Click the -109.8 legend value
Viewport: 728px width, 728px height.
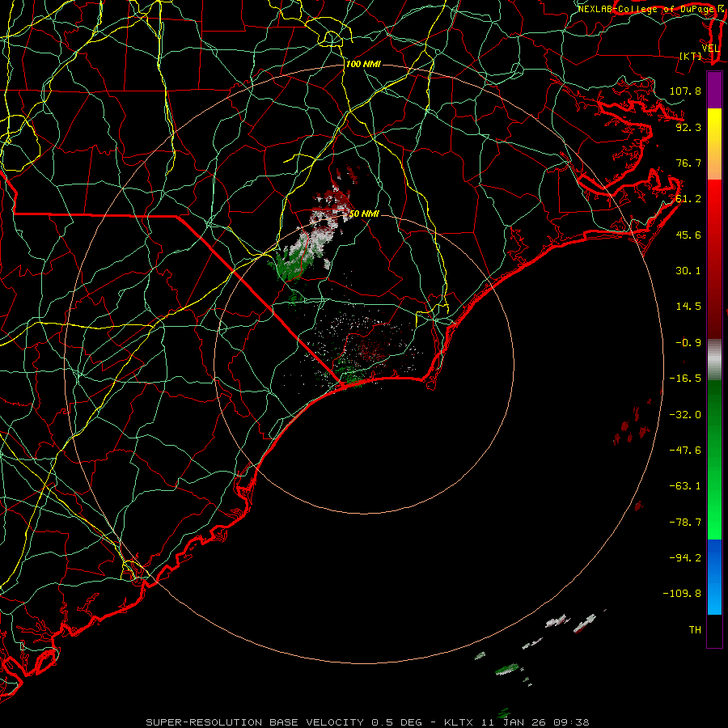point(682,594)
